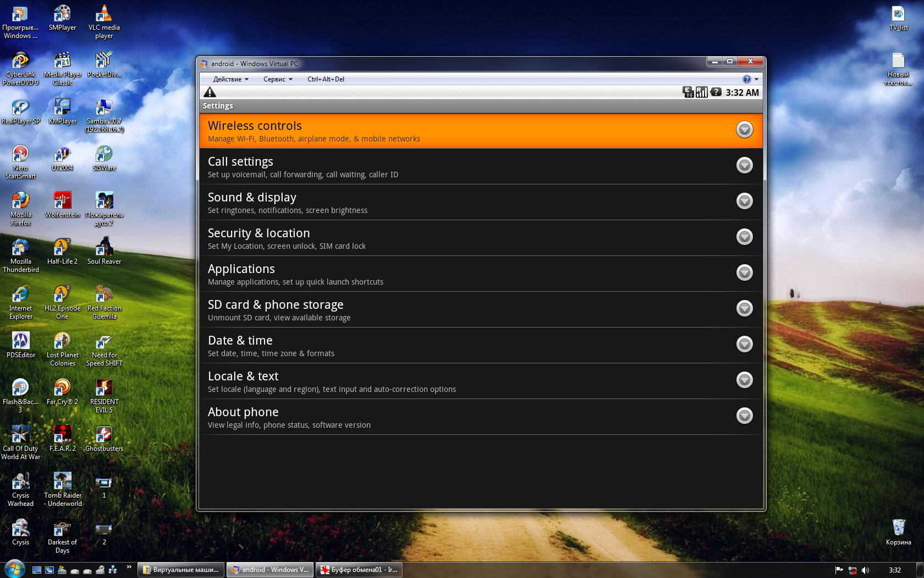Screen dimensions: 924x578
Task: Open the Действие menu
Action: pyautogui.click(x=231, y=79)
